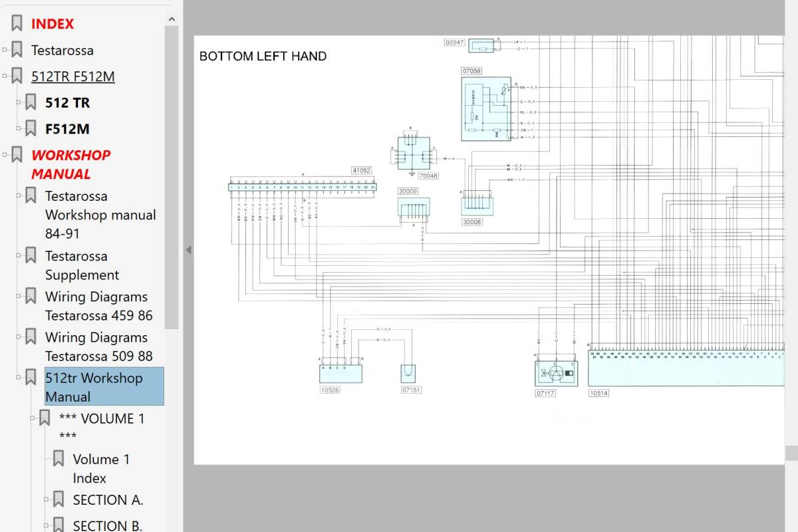
Task: Click component label 02247 in the diagram
Action: [454, 43]
